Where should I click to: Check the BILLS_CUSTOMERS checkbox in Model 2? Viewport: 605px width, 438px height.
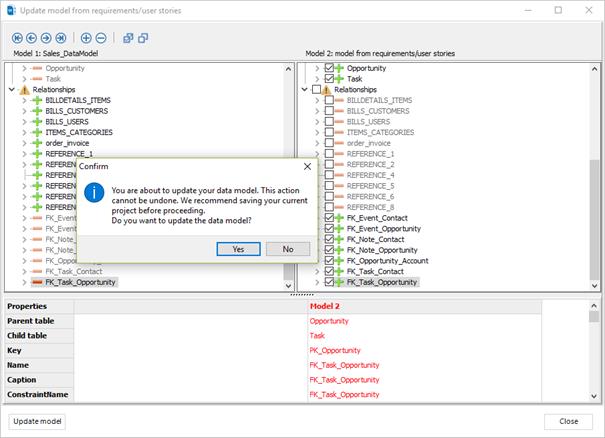[329, 111]
